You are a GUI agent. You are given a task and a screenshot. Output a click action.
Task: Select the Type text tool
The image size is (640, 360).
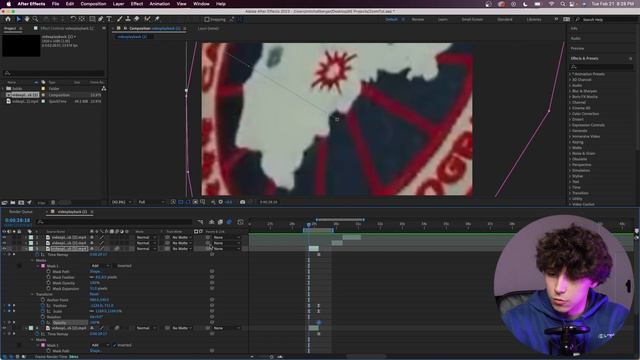click(x=109, y=19)
